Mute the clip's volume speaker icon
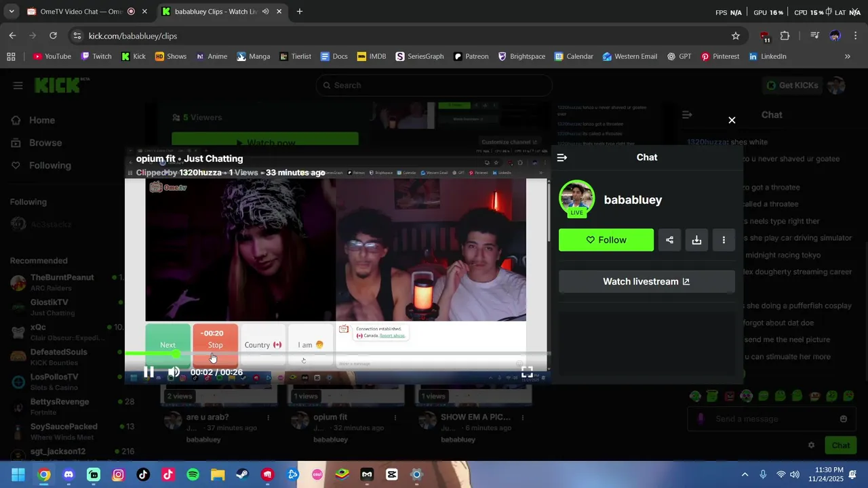Image resolution: width=868 pixels, height=488 pixels. pyautogui.click(x=174, y=372)
